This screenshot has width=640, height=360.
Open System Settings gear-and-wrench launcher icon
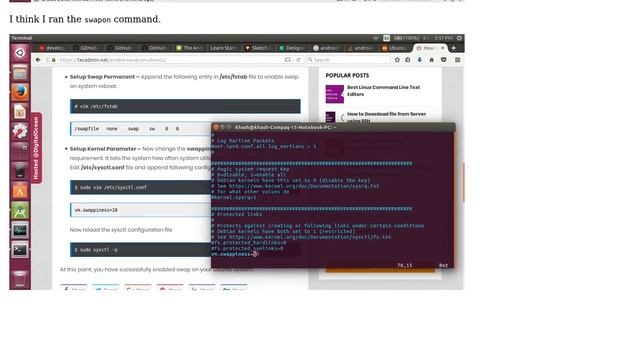[20, 131]
